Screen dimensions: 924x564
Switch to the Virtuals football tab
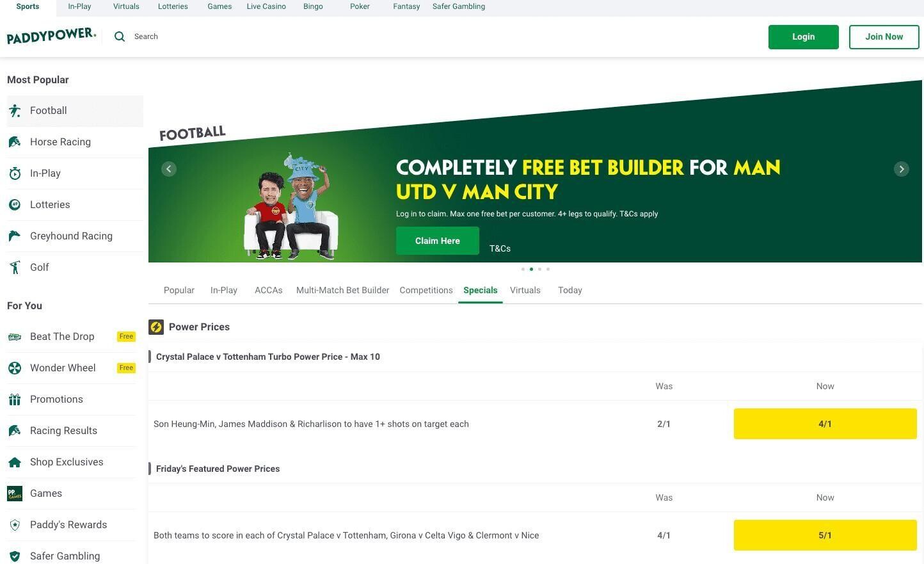point(525,291)
